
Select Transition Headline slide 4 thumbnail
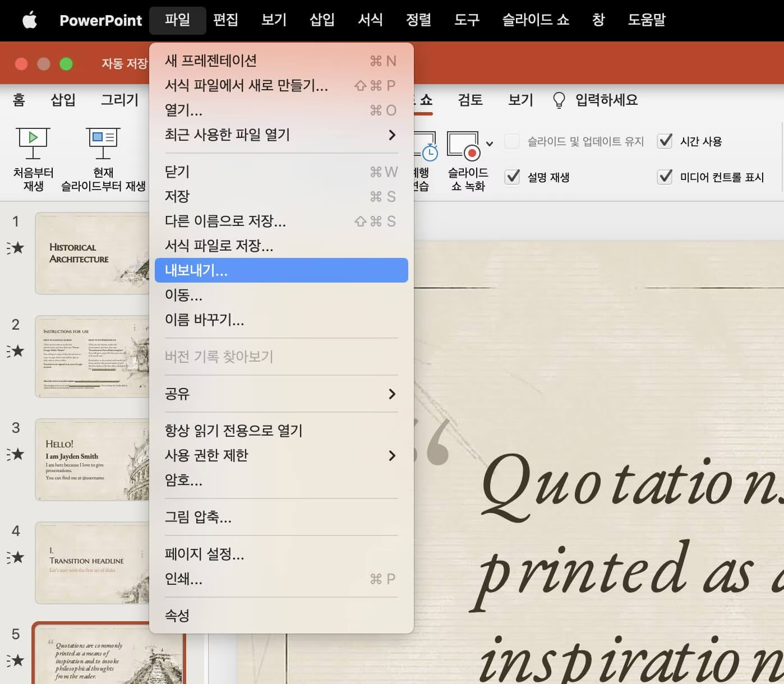click(93, 563)
